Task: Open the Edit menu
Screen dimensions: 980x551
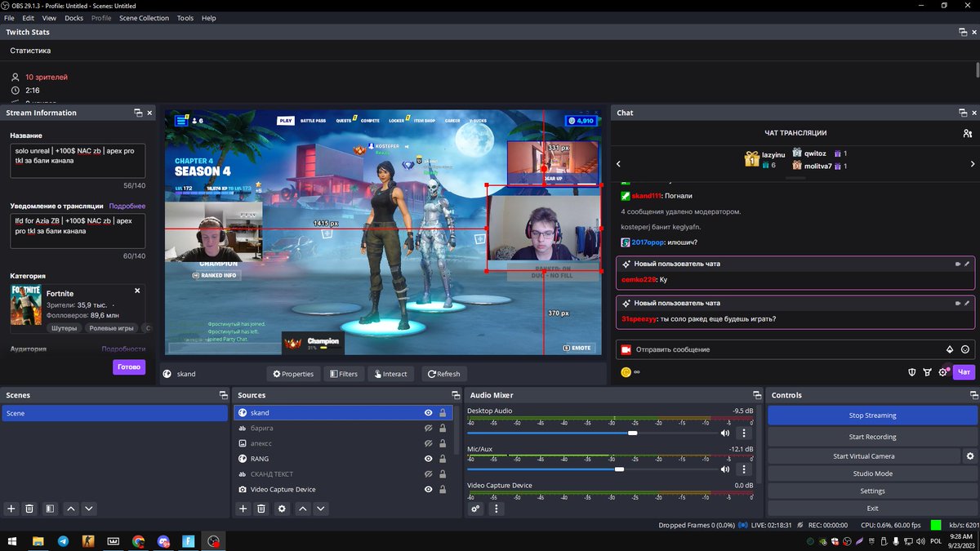Action: [29, 18]
